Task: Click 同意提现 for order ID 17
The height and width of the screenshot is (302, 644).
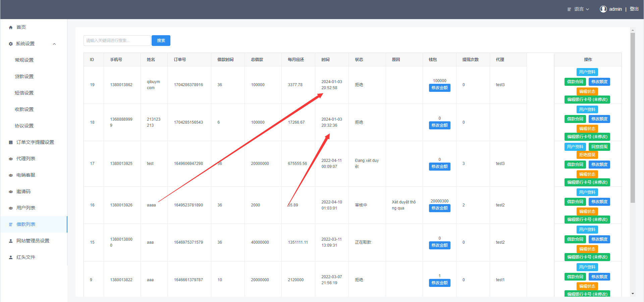Action: 599,147
